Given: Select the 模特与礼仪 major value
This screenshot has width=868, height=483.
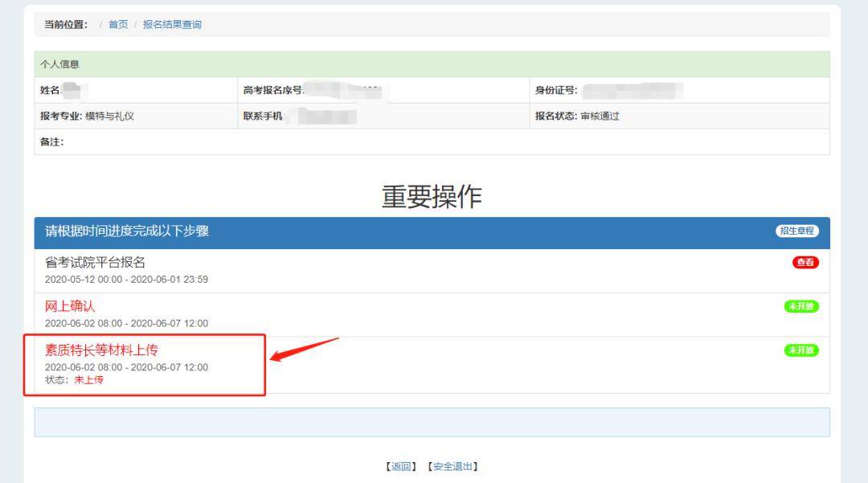Looking at the screenshot, I should pos(109,117).
